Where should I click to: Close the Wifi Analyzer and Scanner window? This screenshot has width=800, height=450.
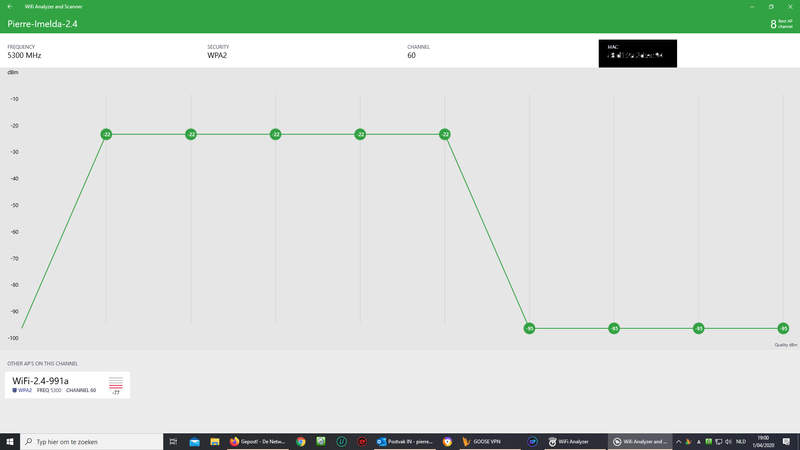tap(790, 7)
